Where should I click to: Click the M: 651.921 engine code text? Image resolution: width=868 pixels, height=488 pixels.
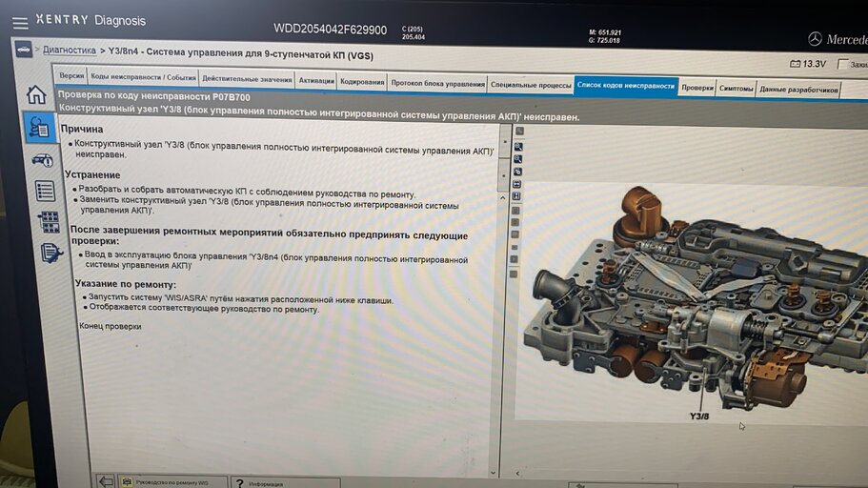tap(604, 32)
